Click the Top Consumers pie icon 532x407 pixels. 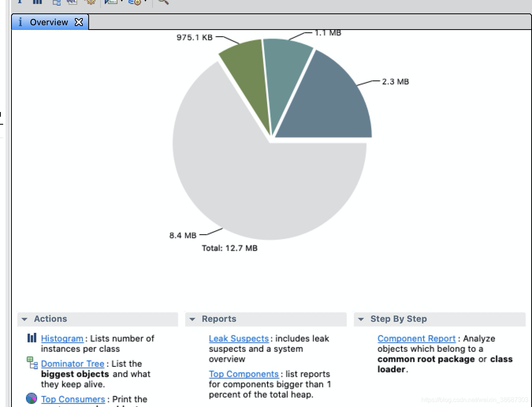coord(32,398)
